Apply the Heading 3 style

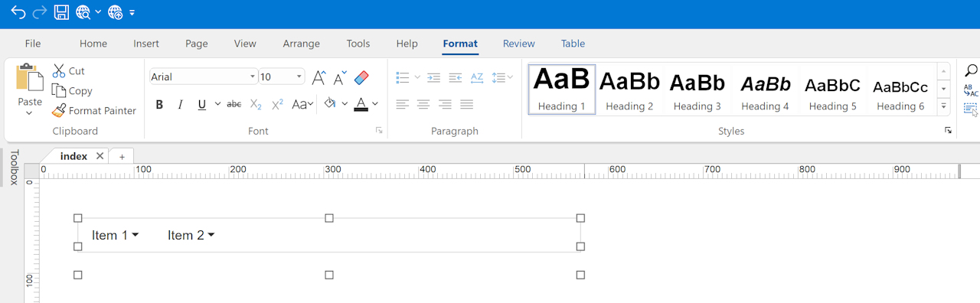click(x=697, y=89)
